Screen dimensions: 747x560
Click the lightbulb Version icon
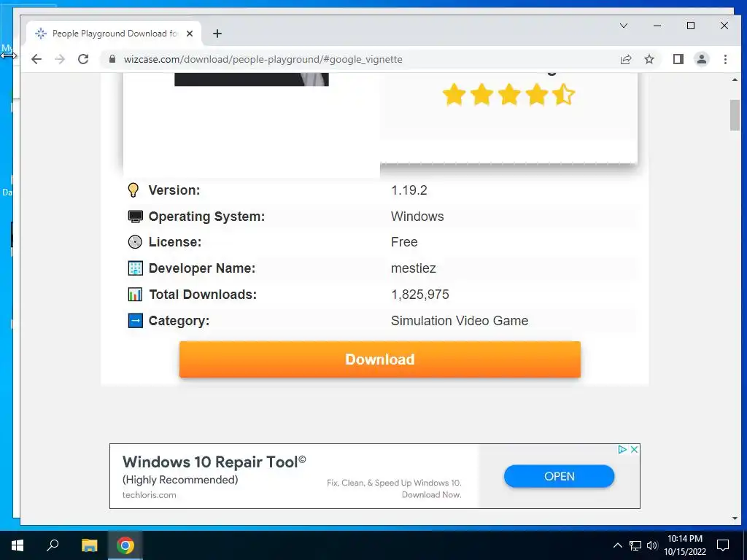133,190
